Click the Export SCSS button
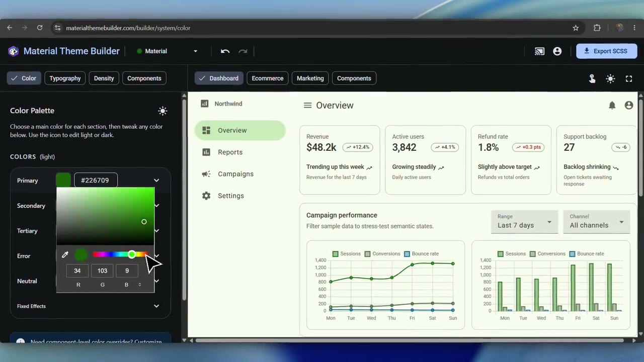This screenshot has width=644, height=362. point(606,51)
